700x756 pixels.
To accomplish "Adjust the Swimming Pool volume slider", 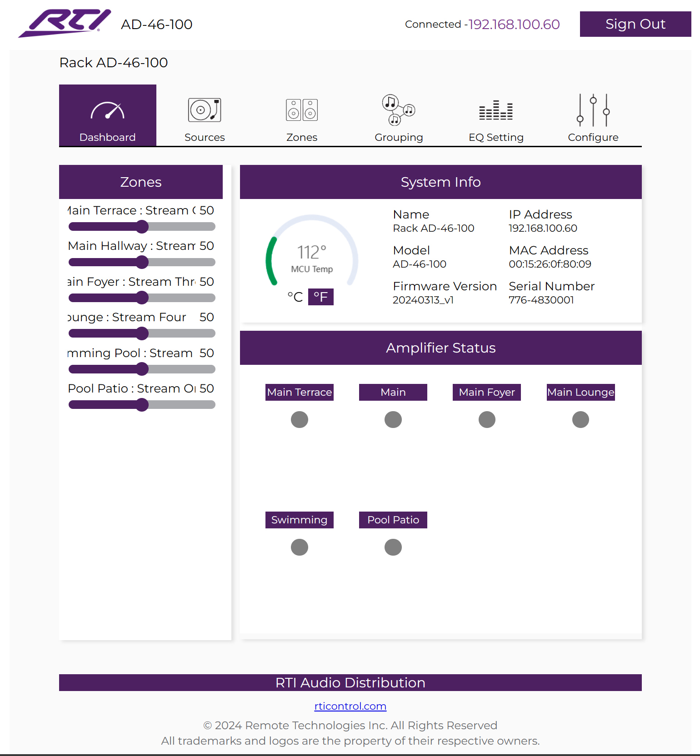I will click(142, 369).
